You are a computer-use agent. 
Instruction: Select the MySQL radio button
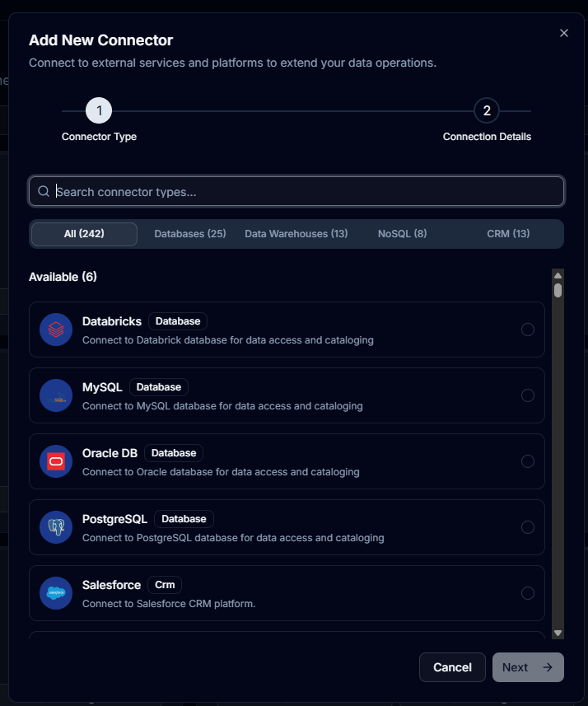point(528,395)
